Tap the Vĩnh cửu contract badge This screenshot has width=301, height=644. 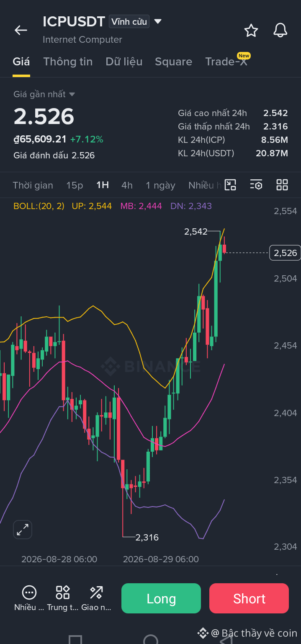click(129, 22)
